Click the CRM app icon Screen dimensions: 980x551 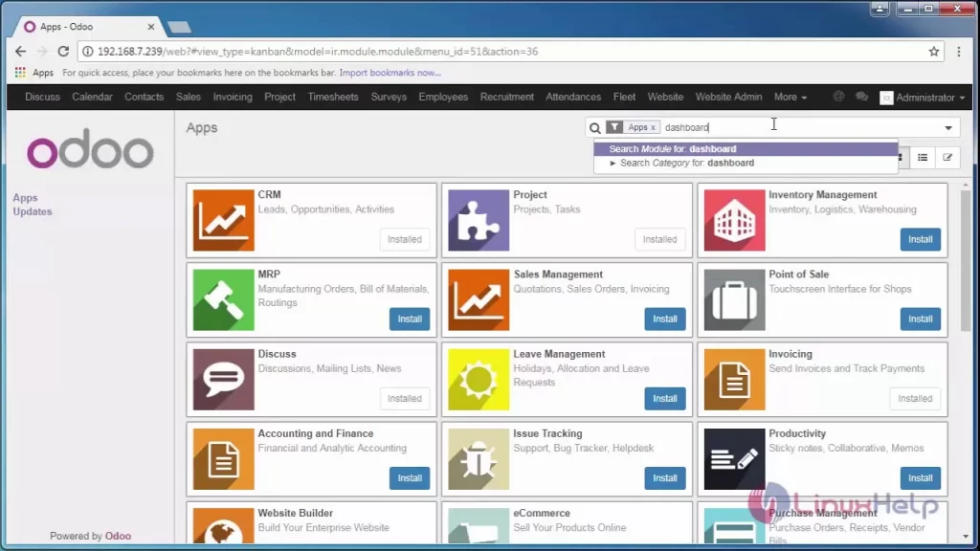click(x=223, y=220)
